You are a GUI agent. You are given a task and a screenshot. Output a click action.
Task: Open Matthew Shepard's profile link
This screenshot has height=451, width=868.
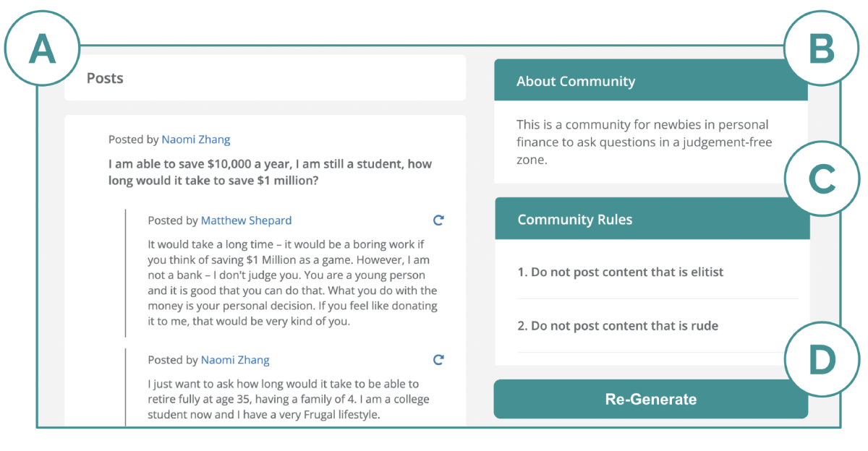246,220
